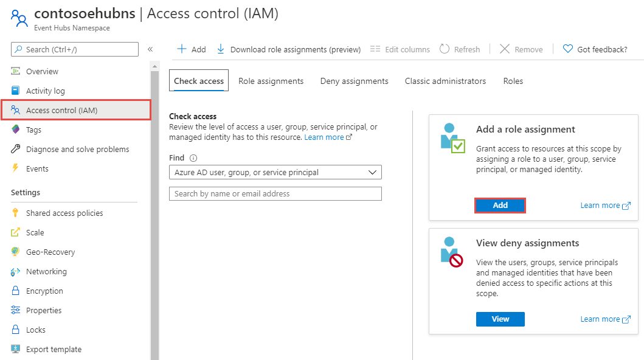644x360 pixels.
Task: Switch to the Check access tab
Action: click(199, 81)
